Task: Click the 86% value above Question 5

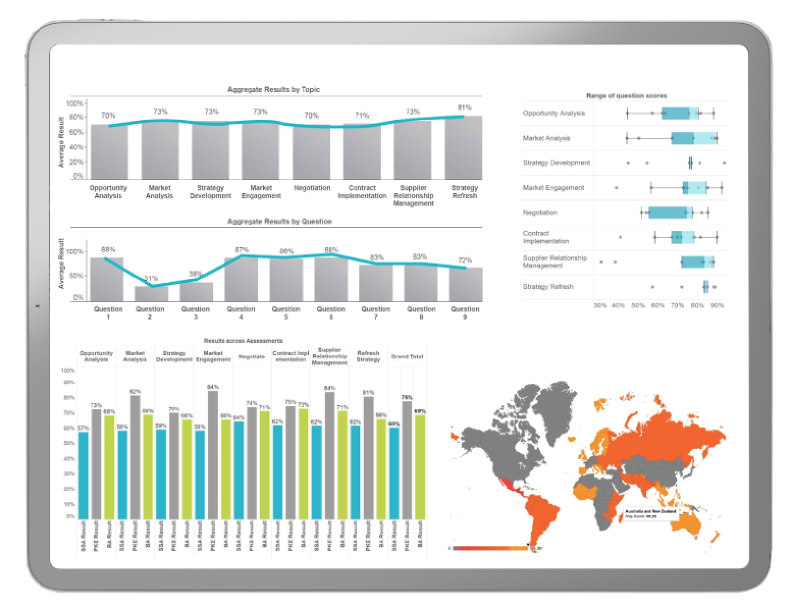Action: point(286,251)
